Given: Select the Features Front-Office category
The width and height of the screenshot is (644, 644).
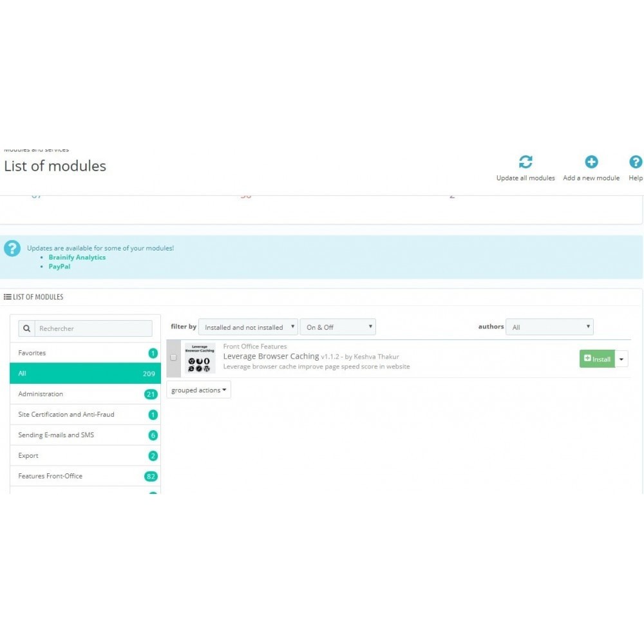Looking at the screenshot, I should pos(86,476).
